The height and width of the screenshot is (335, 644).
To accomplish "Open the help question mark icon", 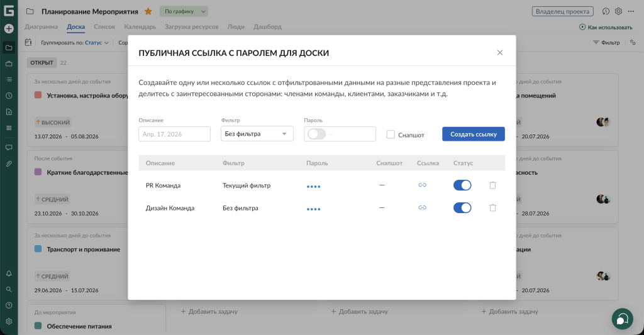I will click(9, 305).
